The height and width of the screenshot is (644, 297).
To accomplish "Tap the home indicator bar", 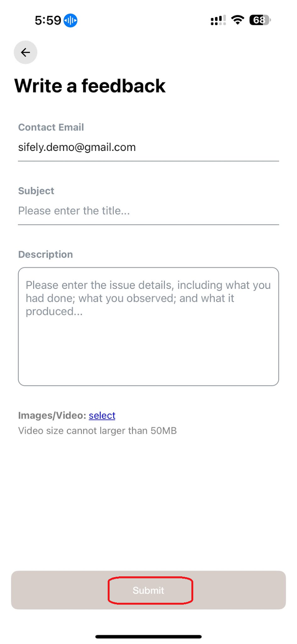I will click(x=148, y=637).
